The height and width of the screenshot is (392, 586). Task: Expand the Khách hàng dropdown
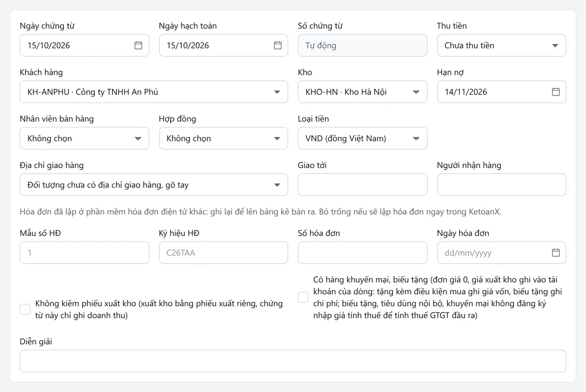click(x=154, y=92)
